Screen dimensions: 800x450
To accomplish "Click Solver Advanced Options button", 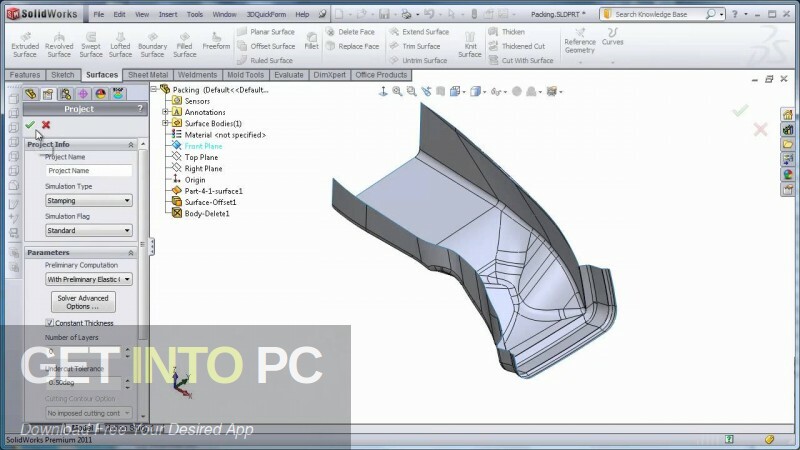I will [83, 302].
